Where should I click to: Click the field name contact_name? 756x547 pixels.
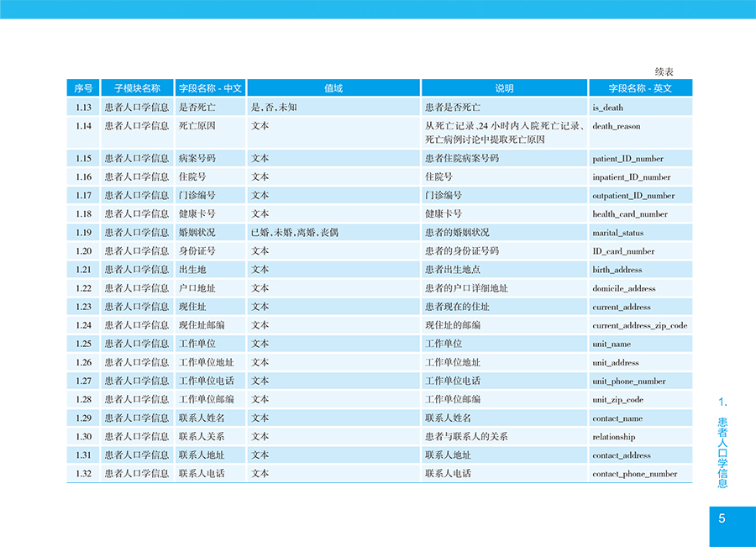(x=617, y=418)
